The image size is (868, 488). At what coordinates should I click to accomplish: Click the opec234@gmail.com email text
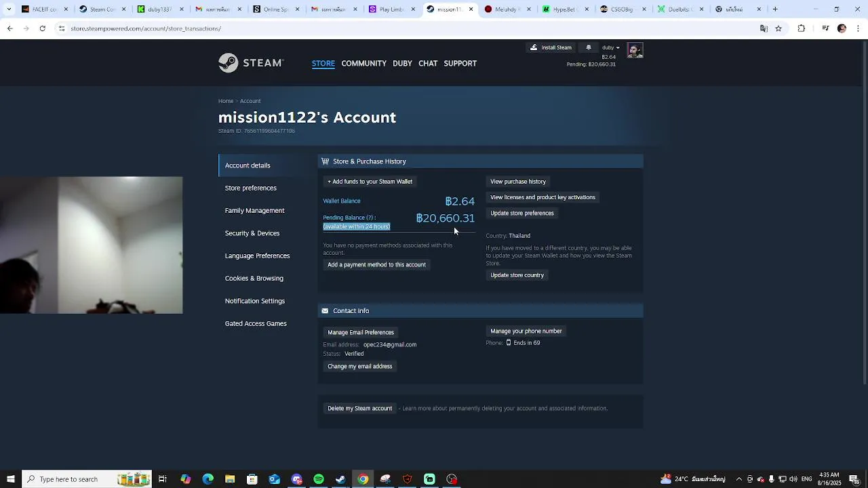click(390, 345)
